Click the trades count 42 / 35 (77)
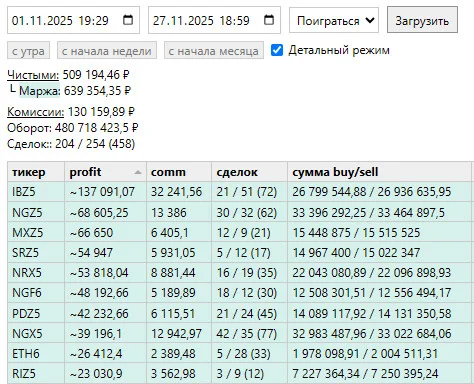 click(x=247, y=333)
